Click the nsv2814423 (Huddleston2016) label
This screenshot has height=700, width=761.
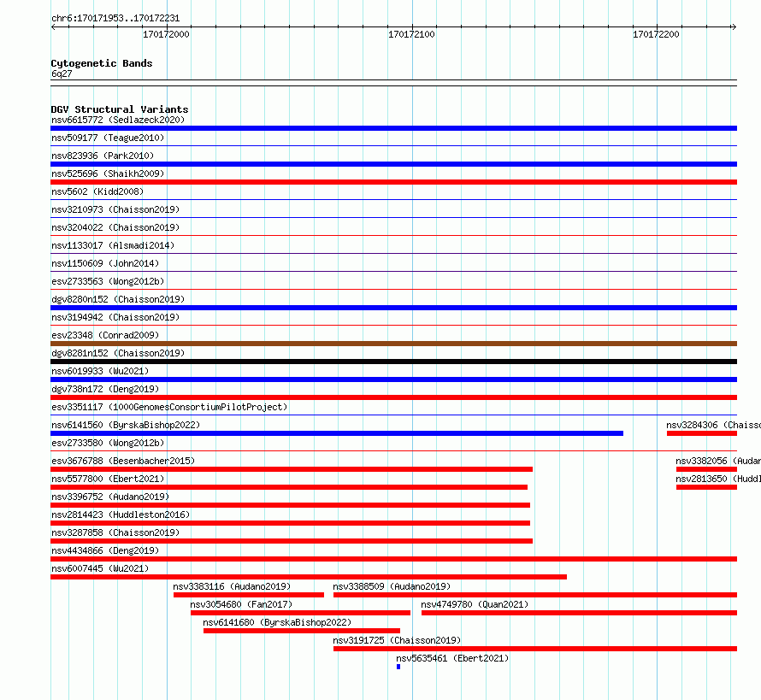tap(121, 515)
